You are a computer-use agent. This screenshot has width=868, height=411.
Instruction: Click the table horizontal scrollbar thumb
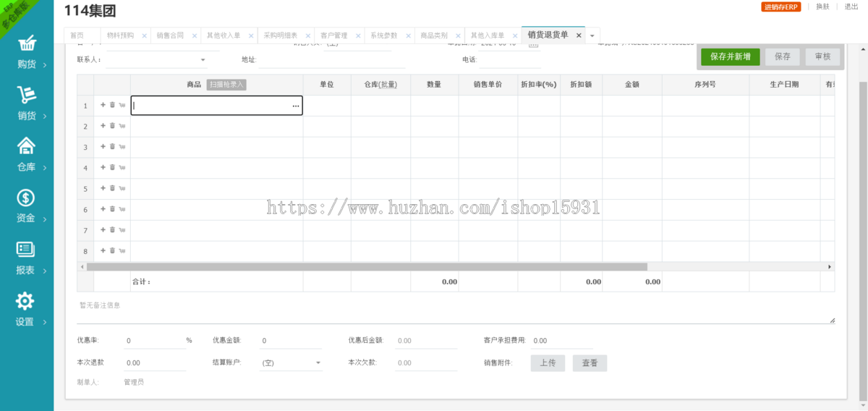[x=367, y=266]
